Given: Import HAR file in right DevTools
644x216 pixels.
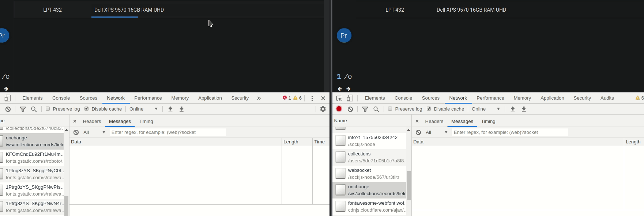Looking at the screenshot, I should (x=513, y=109).
